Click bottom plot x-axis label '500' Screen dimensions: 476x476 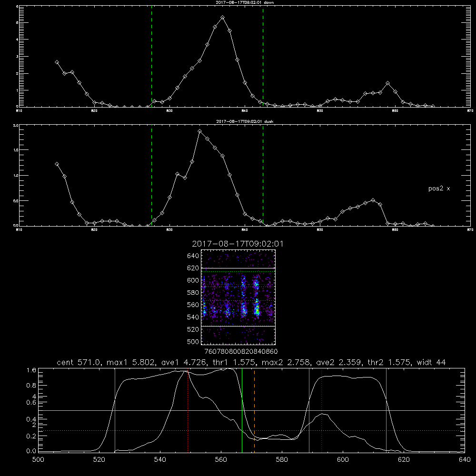38,460
